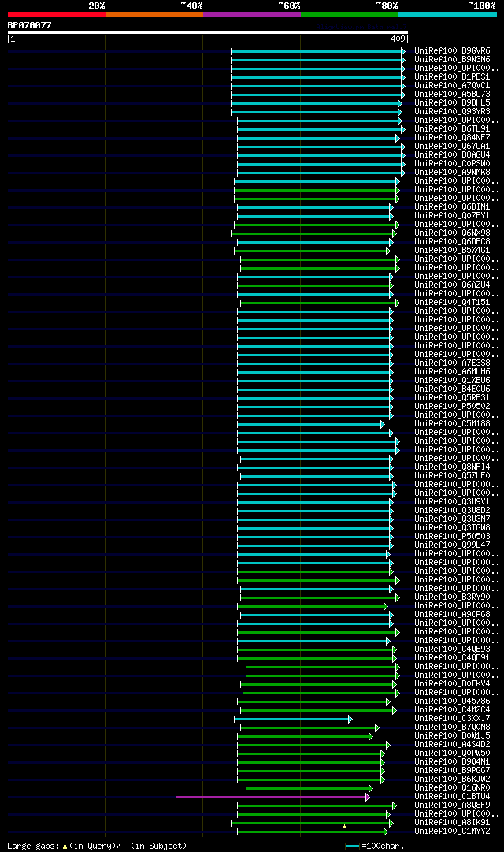The image size is (504, 852).
Task: Open hit UniRef100_B9N3N6
Action: [x=452, y=60]
